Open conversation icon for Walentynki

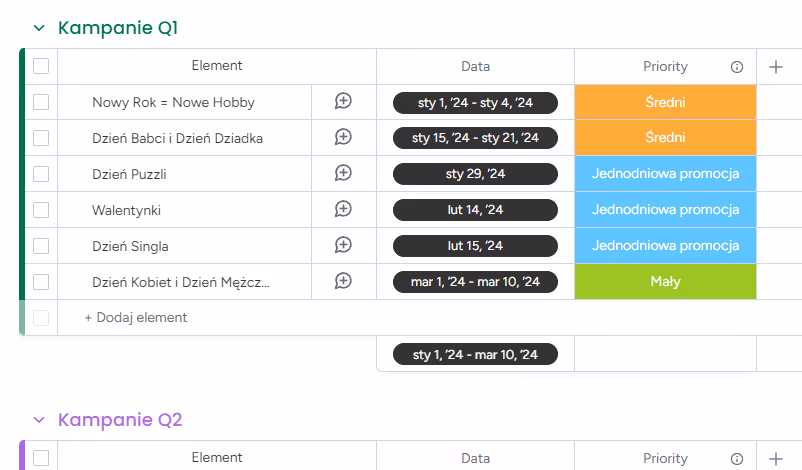(x=343, y=209)
